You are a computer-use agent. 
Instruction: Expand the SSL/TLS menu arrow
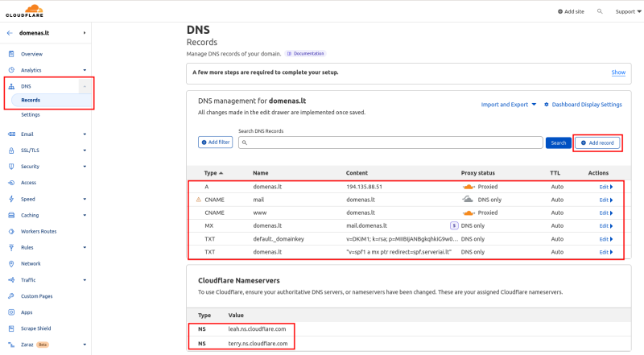(x=85, y=151)
